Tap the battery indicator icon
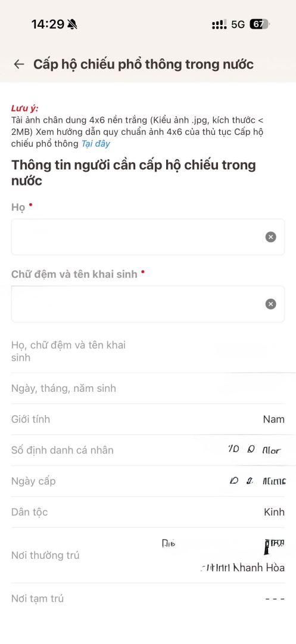The width and height of the screenshot is (296, 644). [259, 24]
